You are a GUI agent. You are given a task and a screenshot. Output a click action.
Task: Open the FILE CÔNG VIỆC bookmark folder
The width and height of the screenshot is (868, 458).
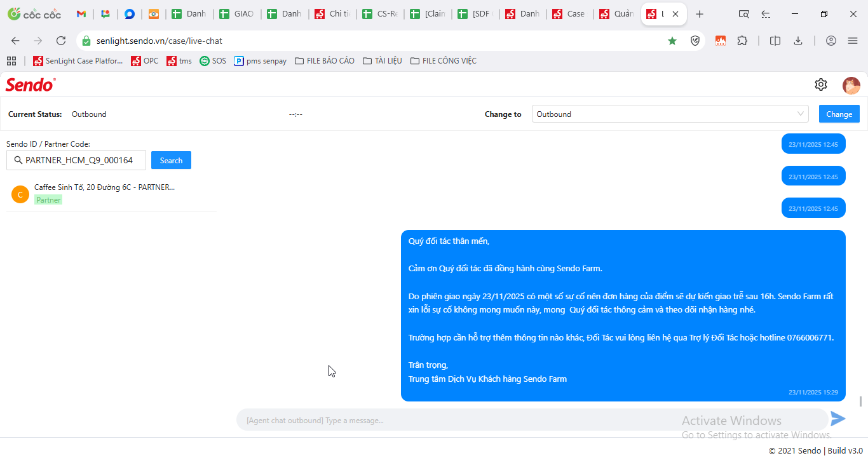point(444,61)
